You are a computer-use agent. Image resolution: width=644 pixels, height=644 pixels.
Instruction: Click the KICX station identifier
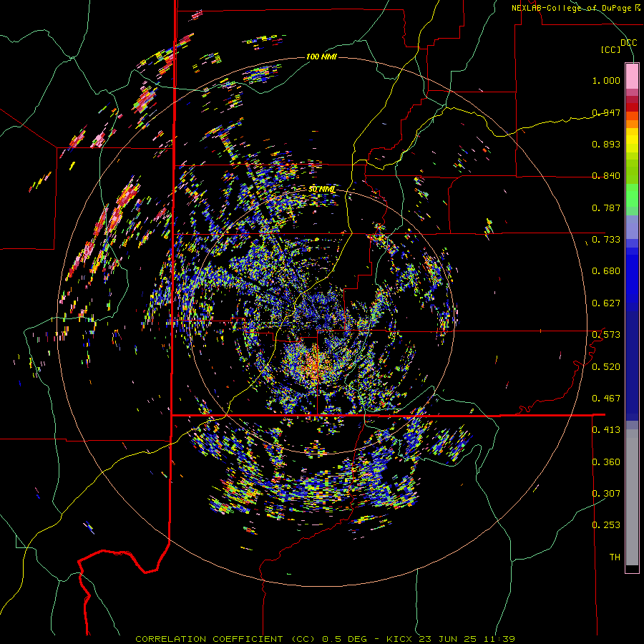[x=399, y=639]
